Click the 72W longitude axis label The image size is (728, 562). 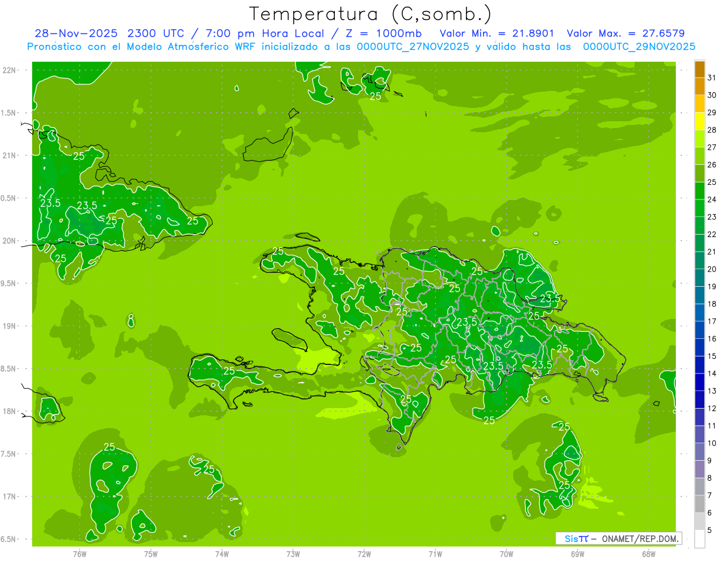point(364,554)
